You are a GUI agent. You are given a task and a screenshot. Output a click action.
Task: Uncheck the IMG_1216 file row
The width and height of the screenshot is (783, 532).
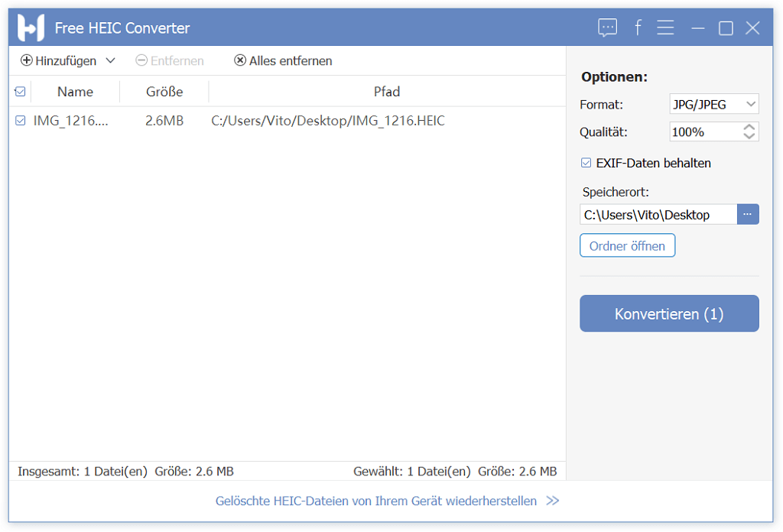19,121
